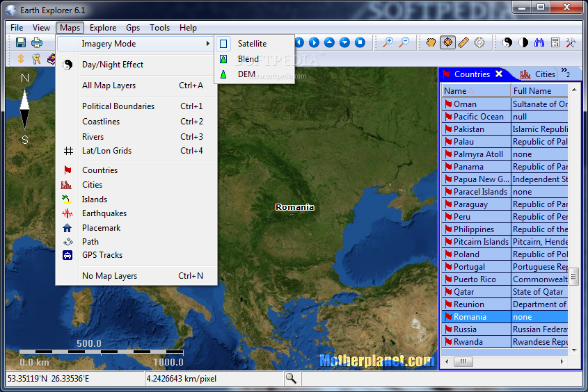Viewport: 588px width, 392px height.
Task: Choose Satellite imagery mode
Action: (x=254, y=44)
